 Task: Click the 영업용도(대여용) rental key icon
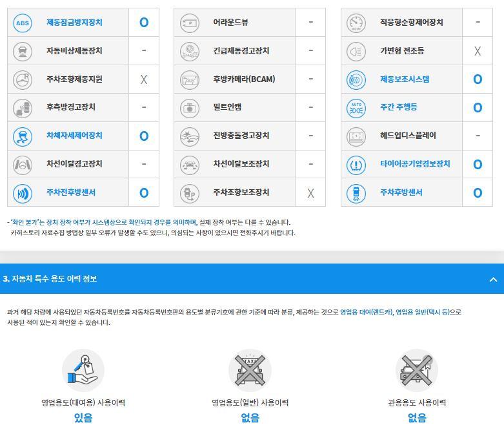[x=83, y=370]
